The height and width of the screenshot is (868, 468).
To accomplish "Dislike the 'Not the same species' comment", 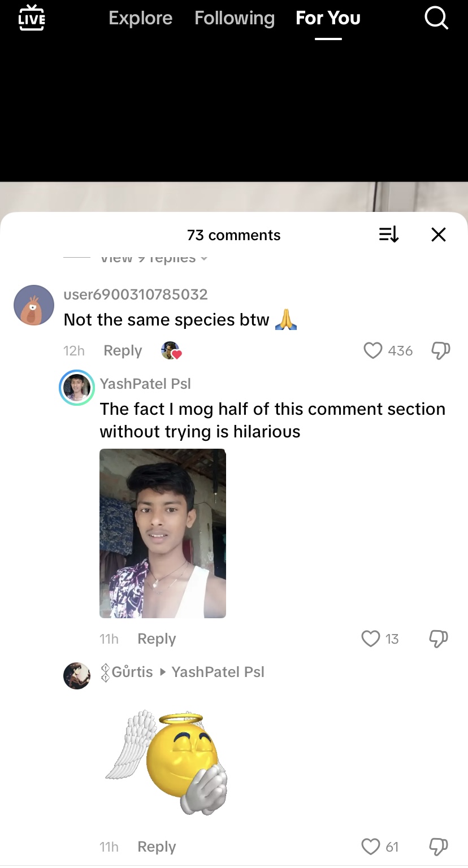I will click(x=440, y=351).
